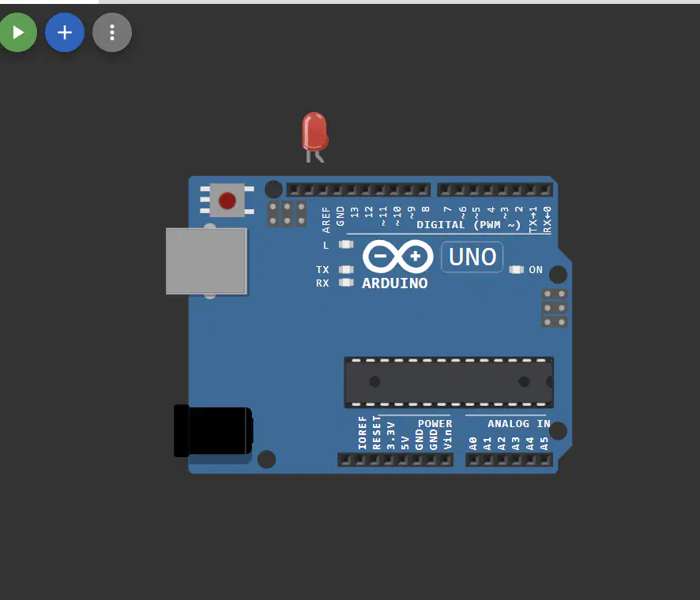700x600 pixels.
Task: Click the ARDUINO text on the board
Action: (x=395, y=283)
